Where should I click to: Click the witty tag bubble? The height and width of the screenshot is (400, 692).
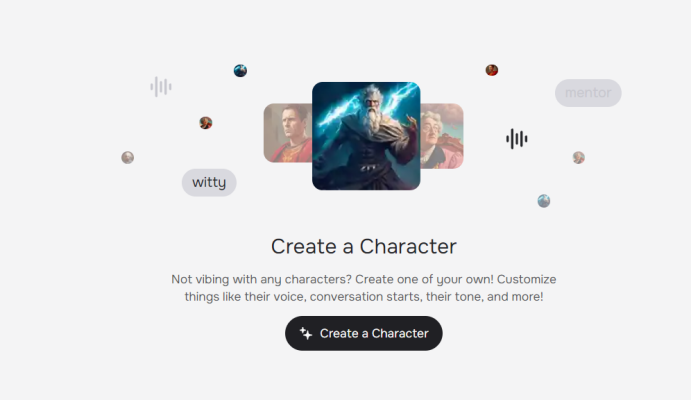tap(209, 182)
